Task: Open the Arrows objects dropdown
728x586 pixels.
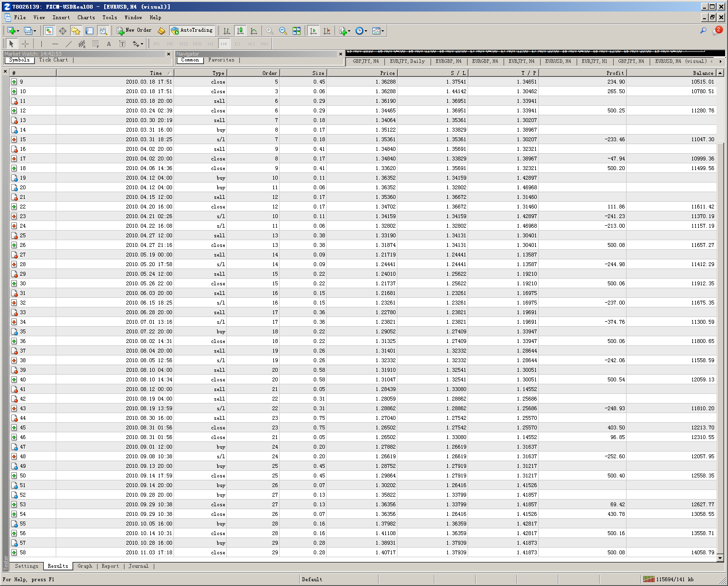Action: coord(142,44)
